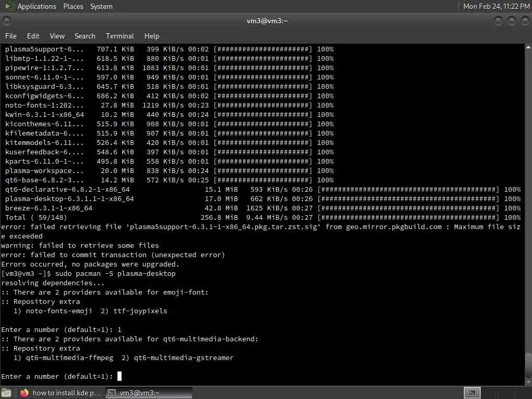Open the Applications menu in top panel

[x=37, y=6]
